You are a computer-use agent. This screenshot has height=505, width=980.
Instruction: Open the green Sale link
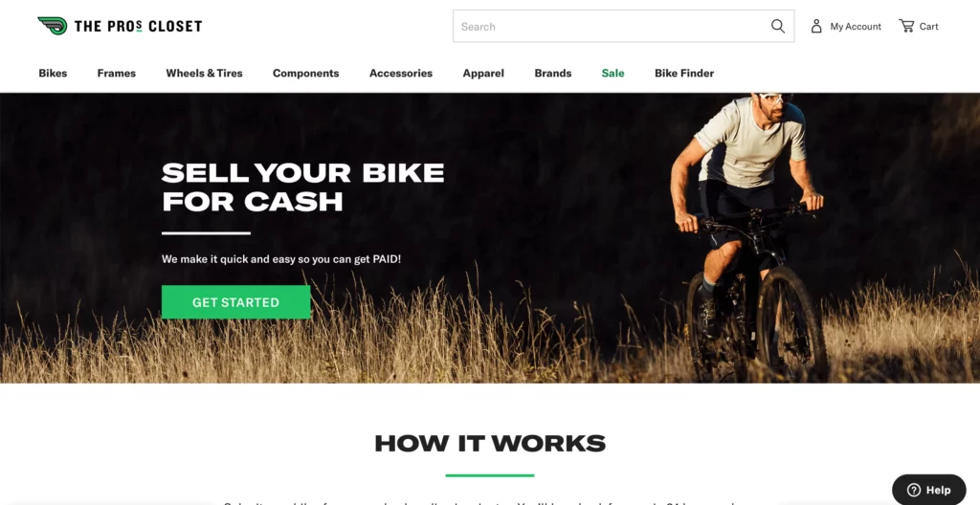(613, 73)
